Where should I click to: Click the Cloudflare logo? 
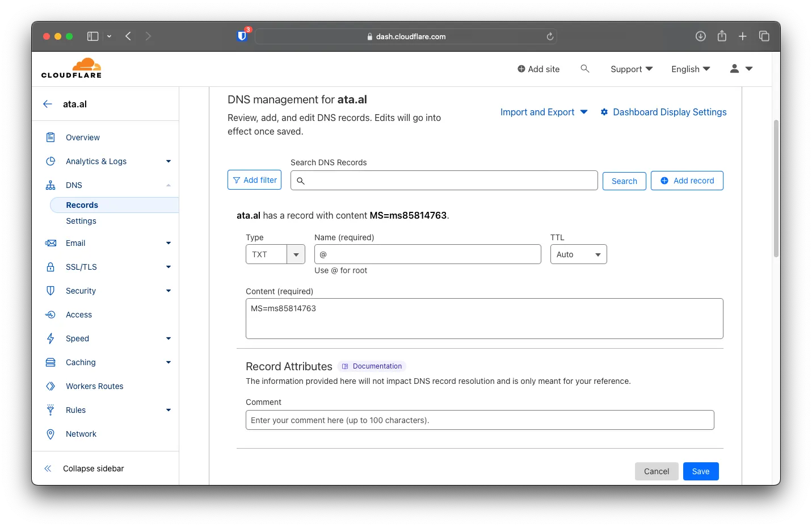coord(71,68)
